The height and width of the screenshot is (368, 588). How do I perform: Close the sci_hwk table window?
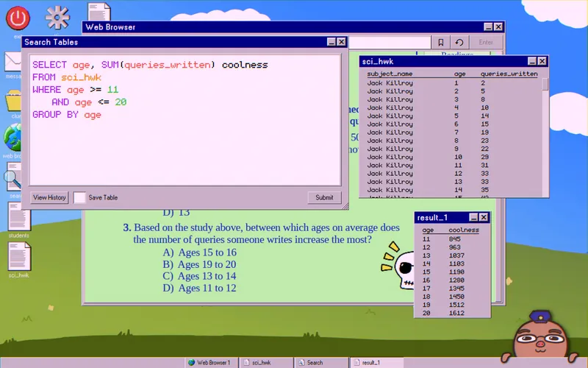pos(542,61)
